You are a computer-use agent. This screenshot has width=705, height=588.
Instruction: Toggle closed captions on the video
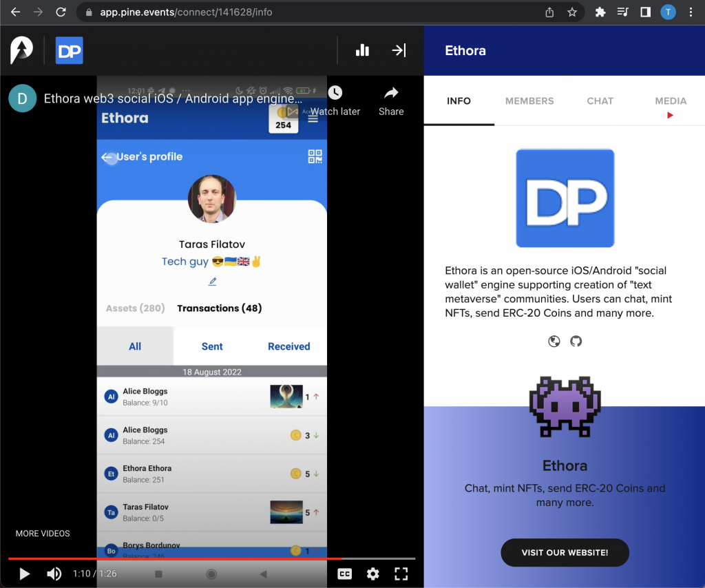click(x=345, y=574)
